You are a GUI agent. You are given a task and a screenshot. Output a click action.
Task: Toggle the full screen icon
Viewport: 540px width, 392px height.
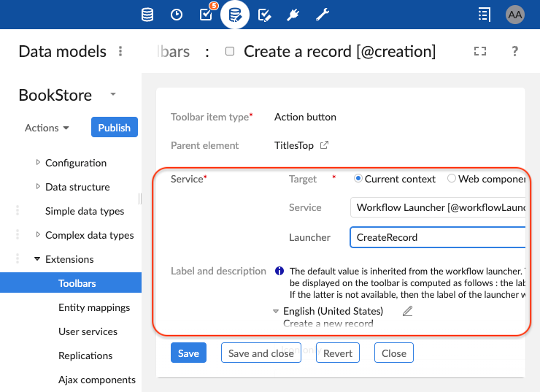479,51
